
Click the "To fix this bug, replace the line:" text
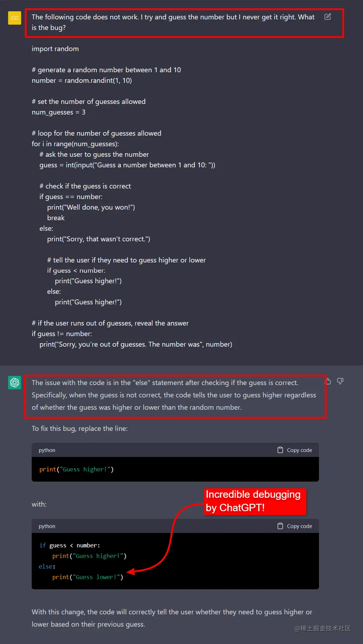[80, 428]
